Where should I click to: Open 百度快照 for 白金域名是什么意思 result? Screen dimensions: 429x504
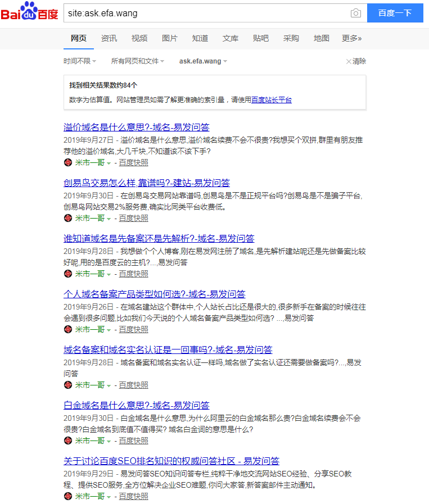click(x=133, y=441)
